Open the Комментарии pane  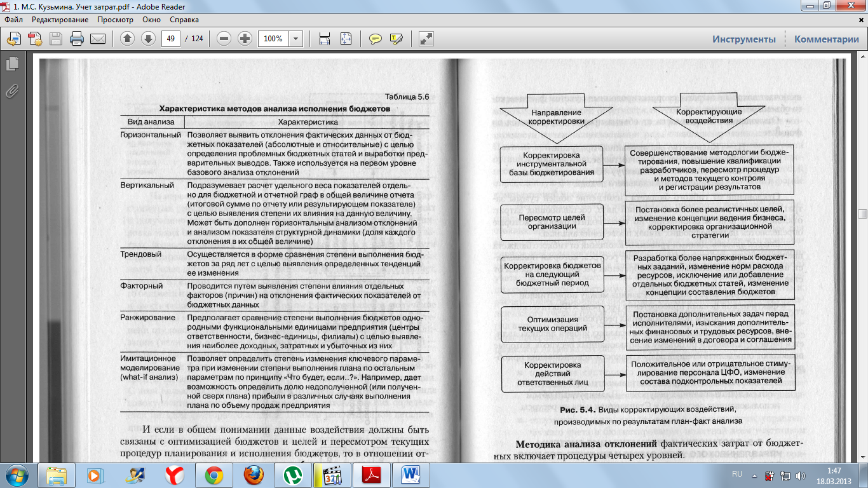tap(826, 39)
